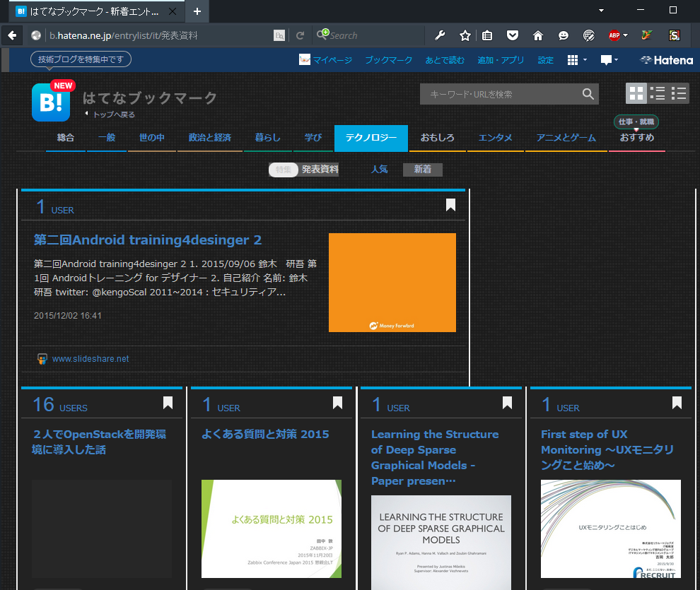Bookmark the よくある質問と対策 2015 entry
Screen dimensions: 700x590
(337, 403)
